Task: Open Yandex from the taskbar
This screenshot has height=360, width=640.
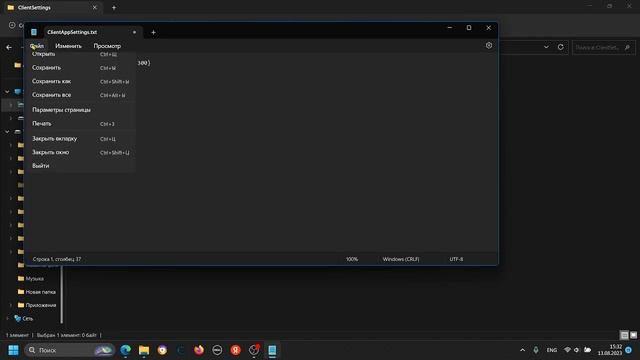Action: (x=236, y=350)
